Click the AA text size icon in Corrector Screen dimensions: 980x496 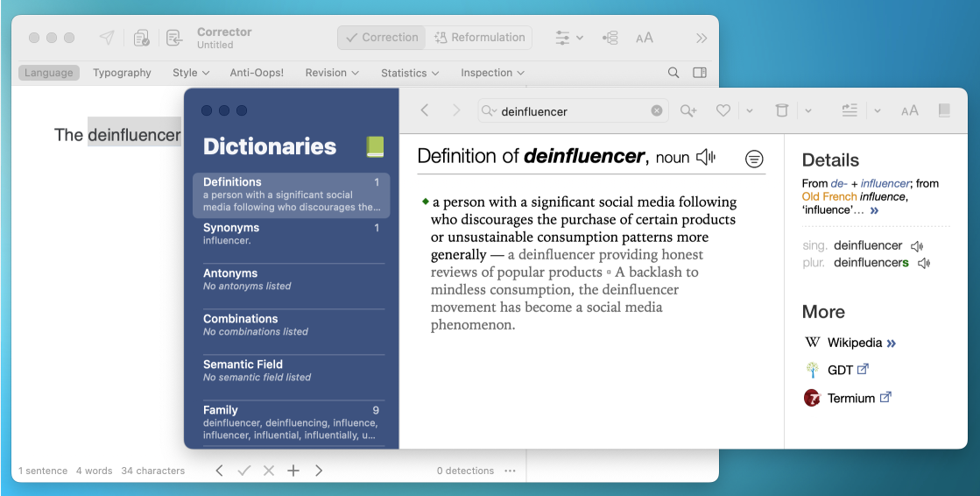point(645,38)
